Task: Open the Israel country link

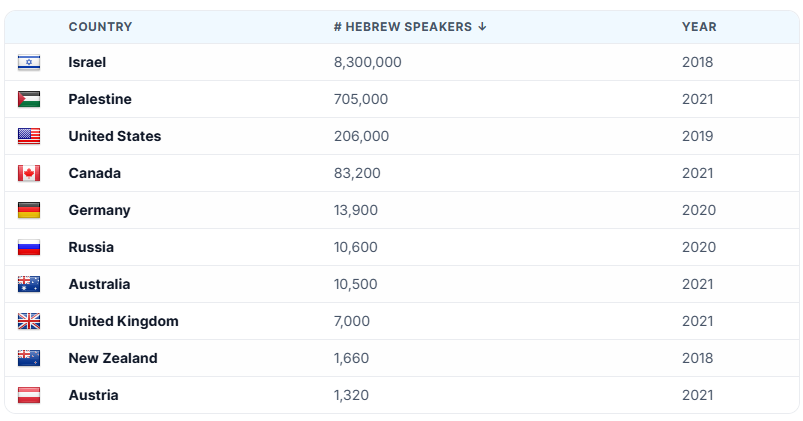Action: [87, 62]
